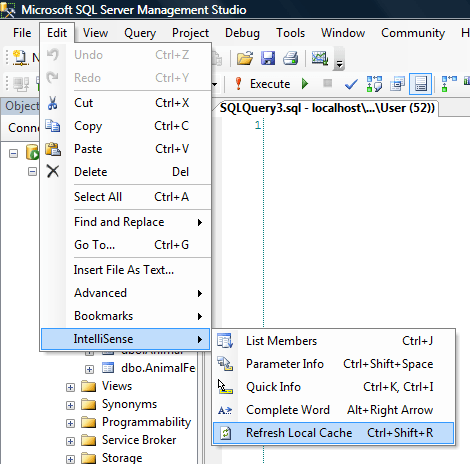The height and width of the screenshot is (464, 470).
Task: Click the Activity Monitor toolbar icon
Action: coord(320,58)
